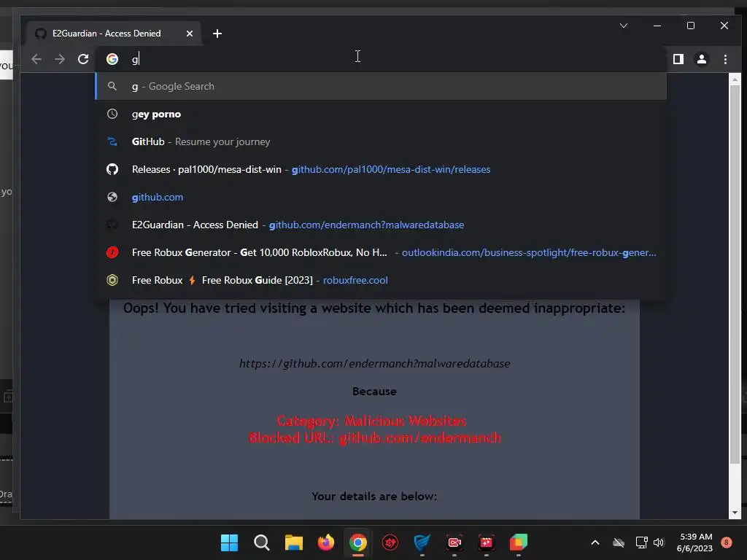
Task: Open Chrome three-dot menu
Action: click(725, 59)
